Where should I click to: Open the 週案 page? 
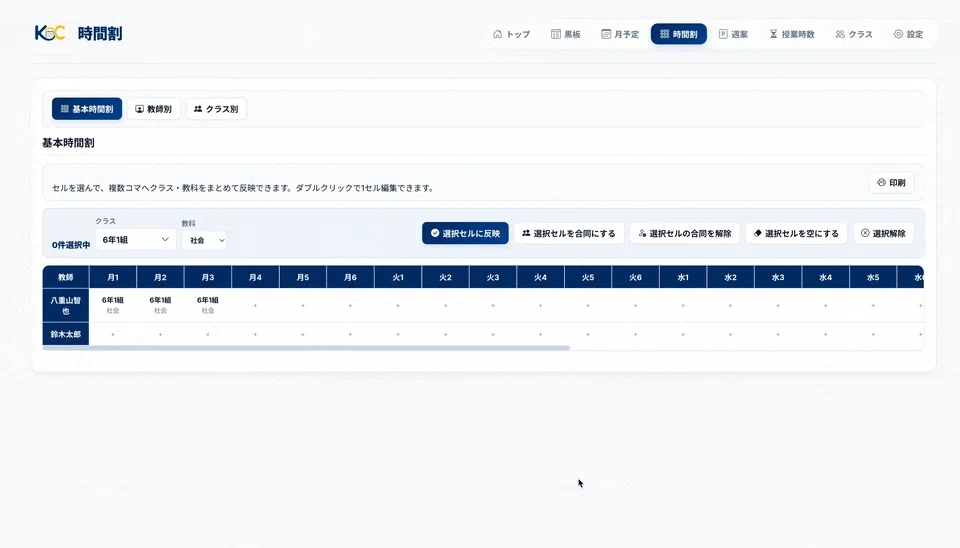coord(733,34)
